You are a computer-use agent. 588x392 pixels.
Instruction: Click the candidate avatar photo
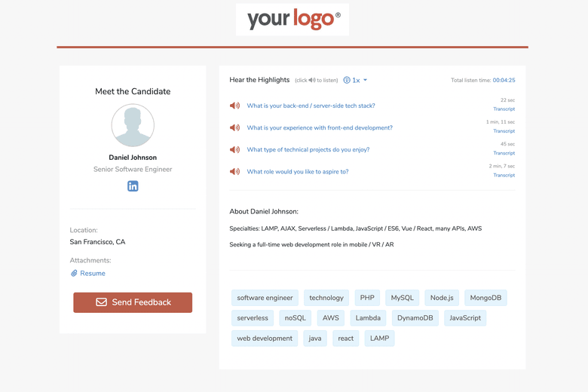[133, 125]
